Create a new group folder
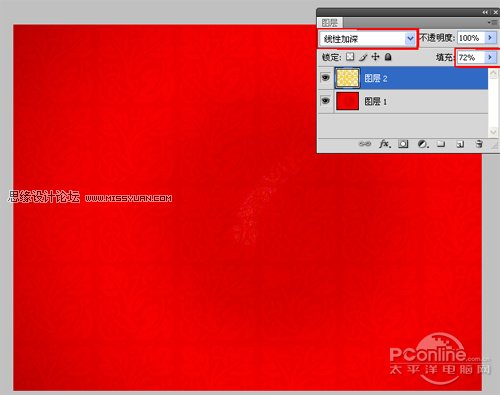500x395 pixels. [x=441, y=144]
